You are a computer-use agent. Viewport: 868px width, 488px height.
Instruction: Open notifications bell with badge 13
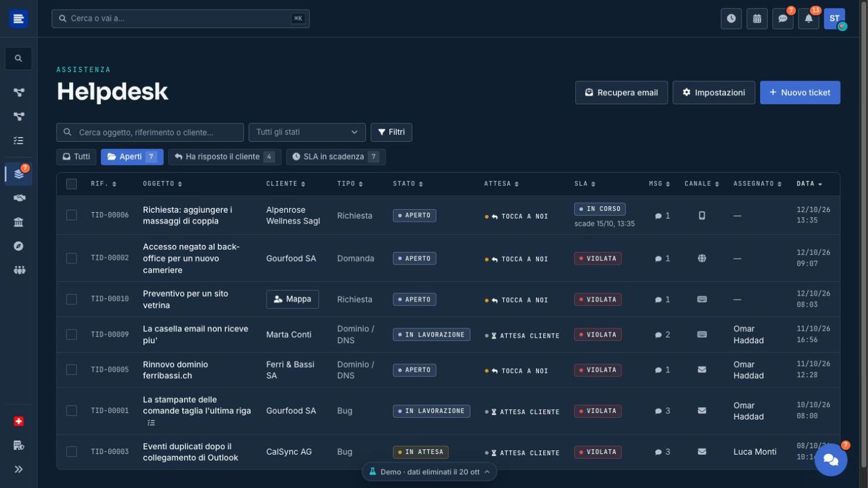click(x=808, y=18)
